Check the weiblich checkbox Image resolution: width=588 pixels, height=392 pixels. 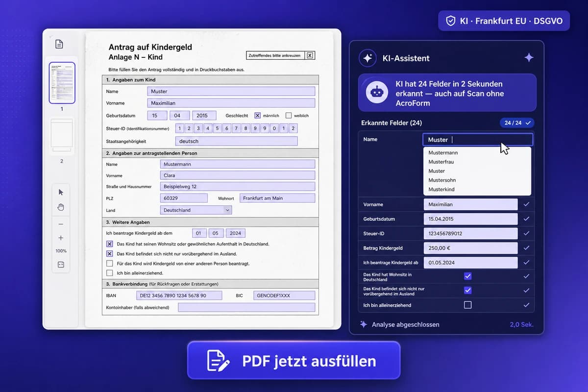point(289,116)
